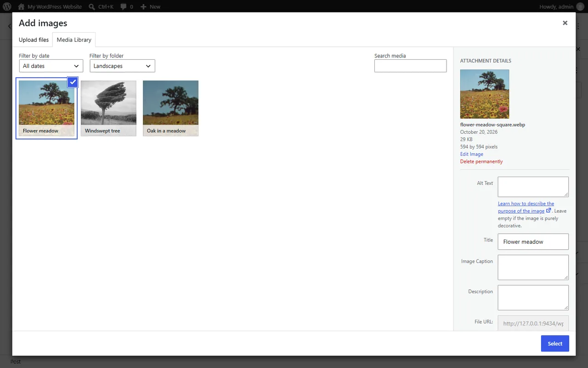Screen dimensions: 588x368
Task: Click the attachment details preview image
Action: point(485,94)
